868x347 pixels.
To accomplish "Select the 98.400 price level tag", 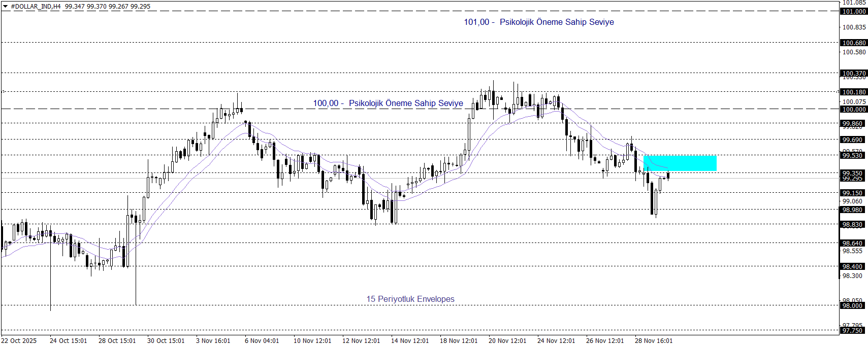I will pos(852,266).
